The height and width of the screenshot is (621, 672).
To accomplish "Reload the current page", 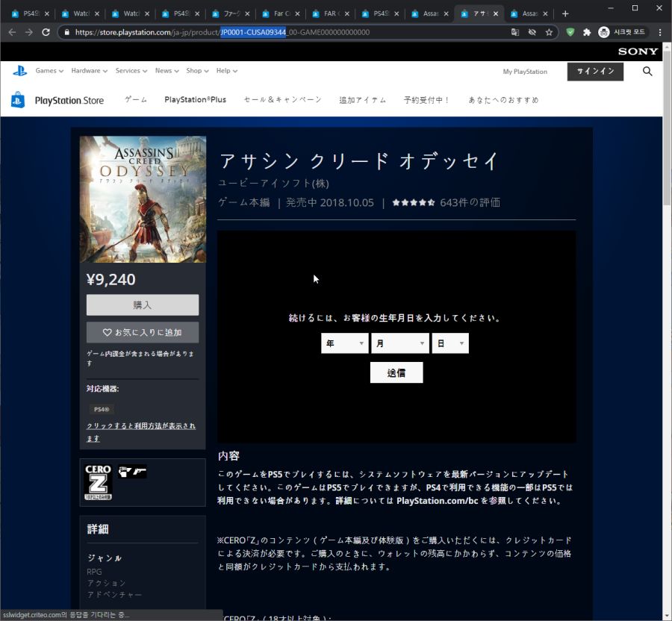I will pos(46,32).
